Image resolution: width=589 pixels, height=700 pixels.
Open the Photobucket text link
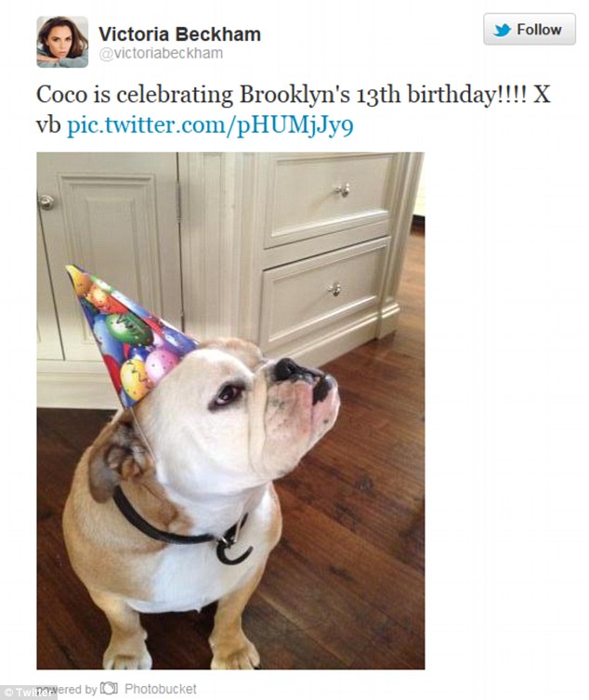pyautogui.click(x=161, y=688)
